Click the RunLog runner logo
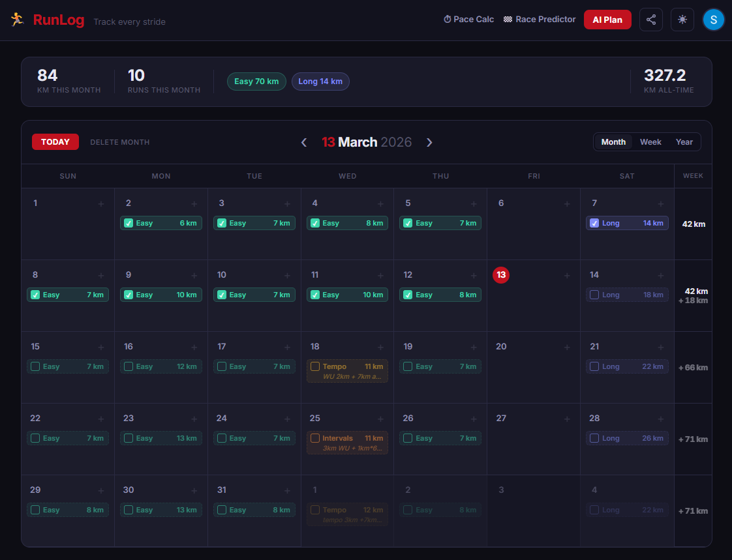The width and height of the screenshot is (732, 560). tap(18, 19)
